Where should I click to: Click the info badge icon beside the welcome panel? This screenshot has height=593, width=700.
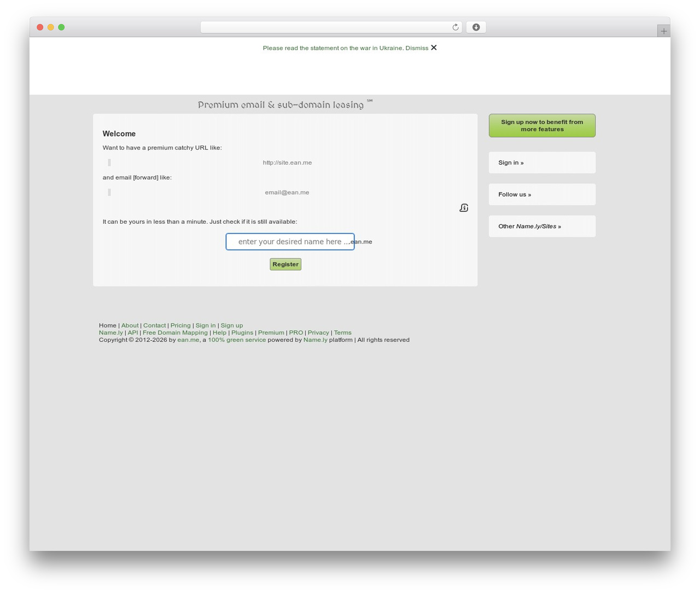coord(464,208)
